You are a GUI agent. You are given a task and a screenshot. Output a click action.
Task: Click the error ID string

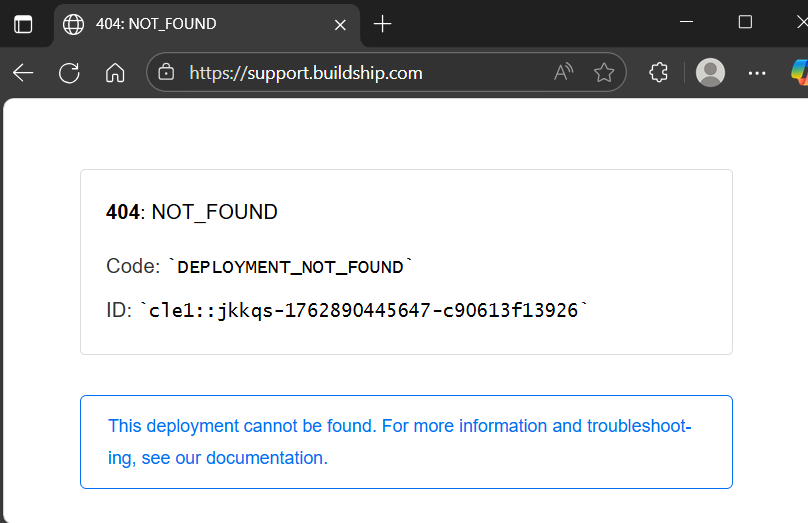[x=363, y=311]
